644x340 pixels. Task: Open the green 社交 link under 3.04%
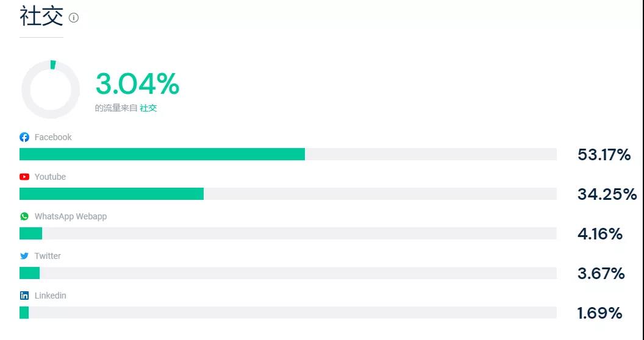148,108
